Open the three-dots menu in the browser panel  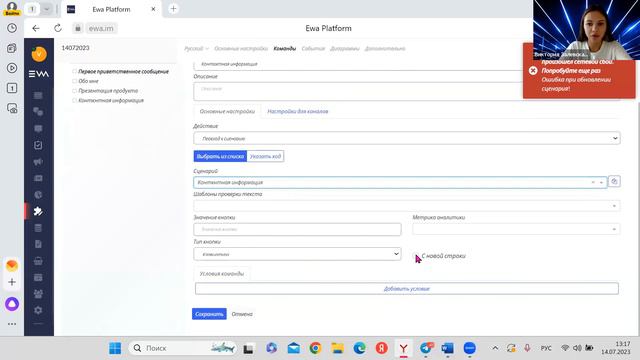[12, 324]
